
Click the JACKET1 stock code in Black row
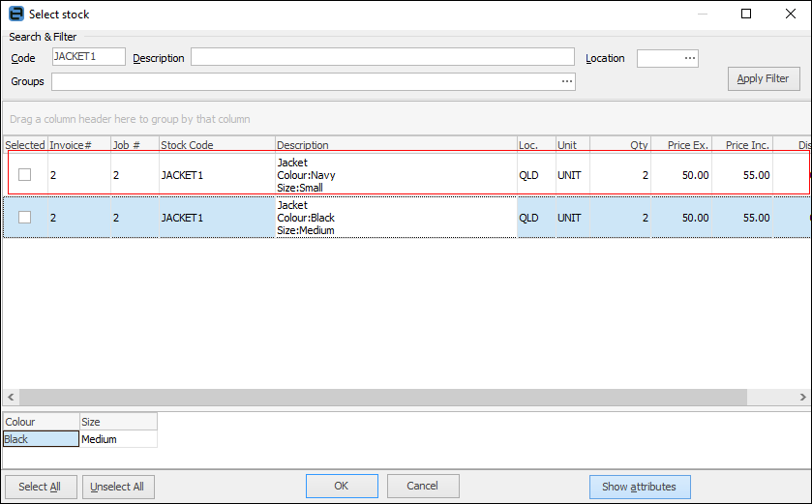182,218
